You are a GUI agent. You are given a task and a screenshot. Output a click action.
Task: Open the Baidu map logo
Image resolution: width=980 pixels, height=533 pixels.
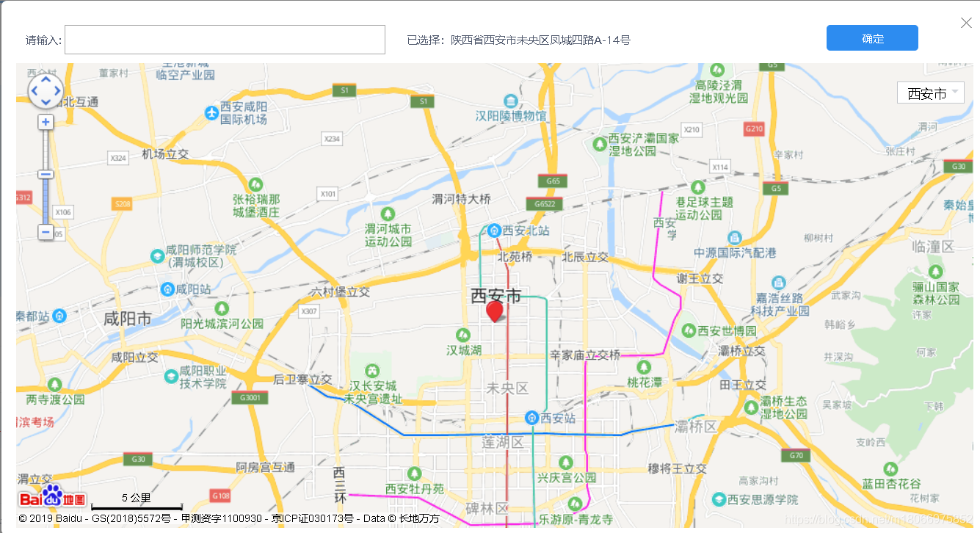click(52, 497)
